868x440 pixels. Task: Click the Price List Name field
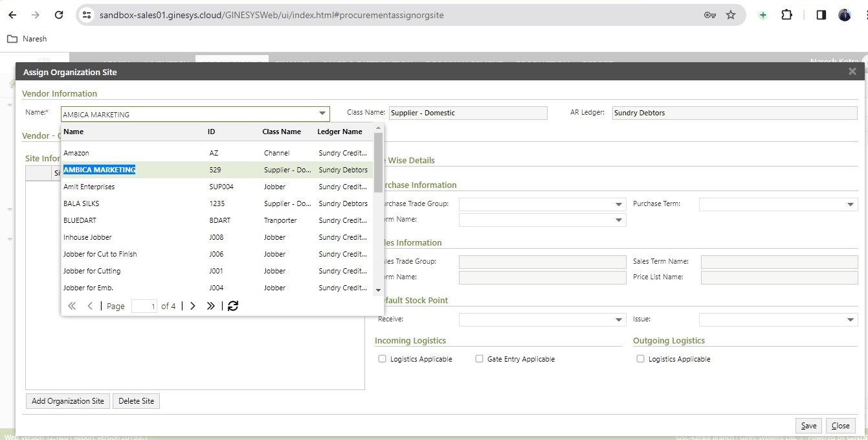tap(779, 277)
